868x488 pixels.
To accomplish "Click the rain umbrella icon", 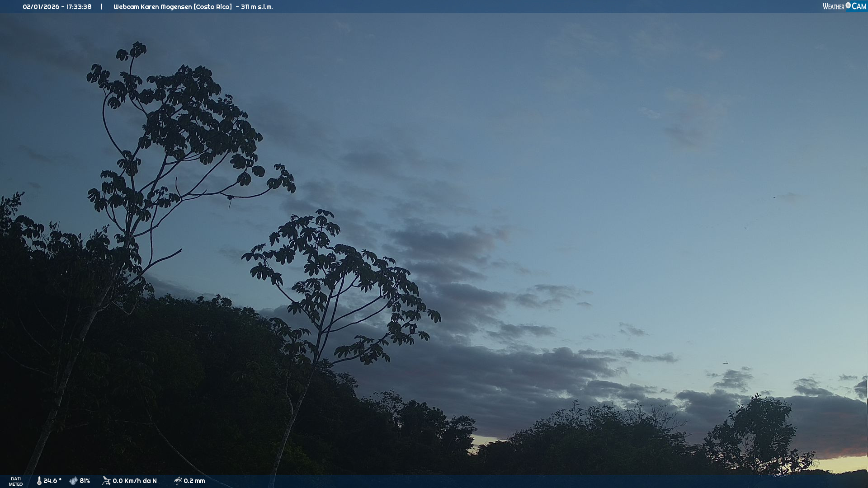I will click(x=178, y=481).
